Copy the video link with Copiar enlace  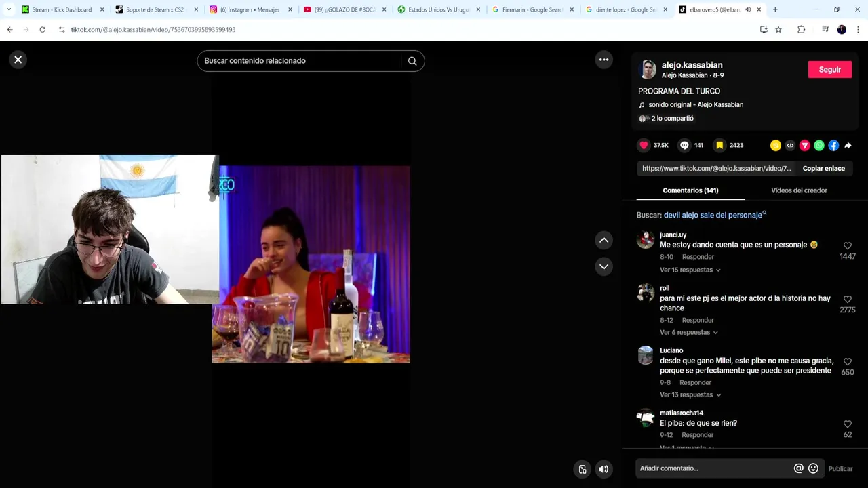tap(823, 169)
